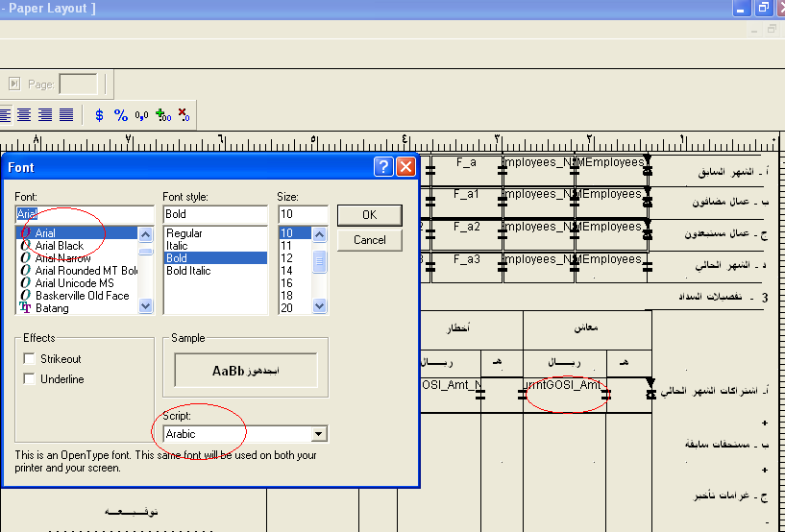Click the center align text icon
This screenshot has width=785, height=532.
[x=24, y=114]
